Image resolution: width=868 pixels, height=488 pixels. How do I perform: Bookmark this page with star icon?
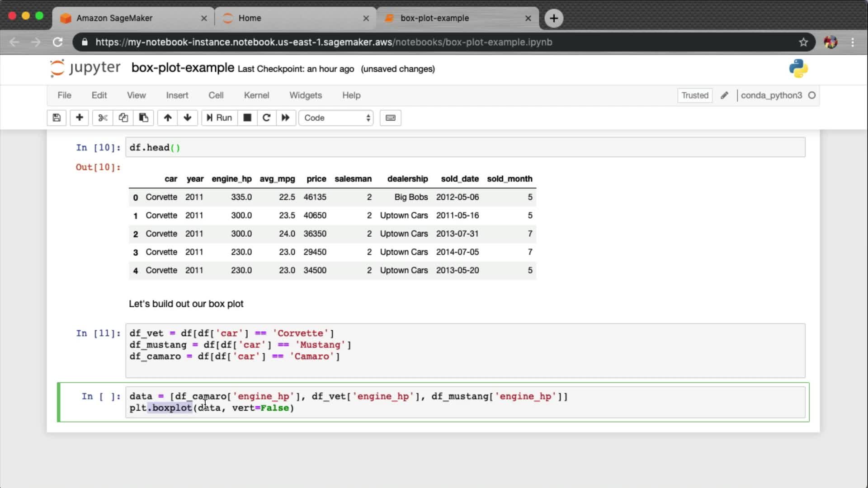803,42
